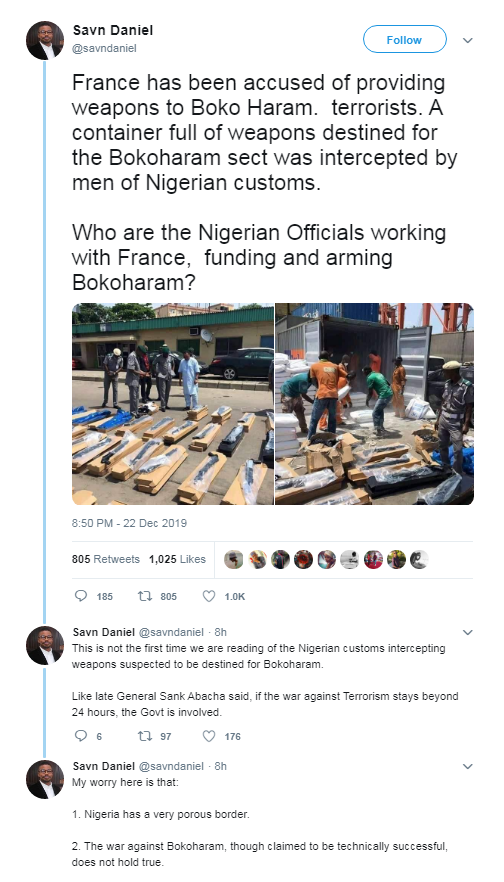Like the reply with 176 likes
The width and height of the screenshot is (504, 882).
coord(209,736)
